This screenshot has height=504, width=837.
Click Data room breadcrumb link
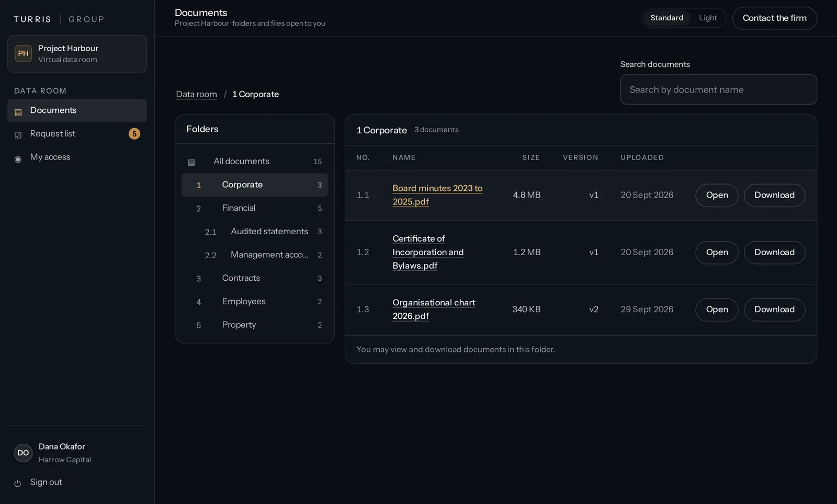click(x=196, y=94)
